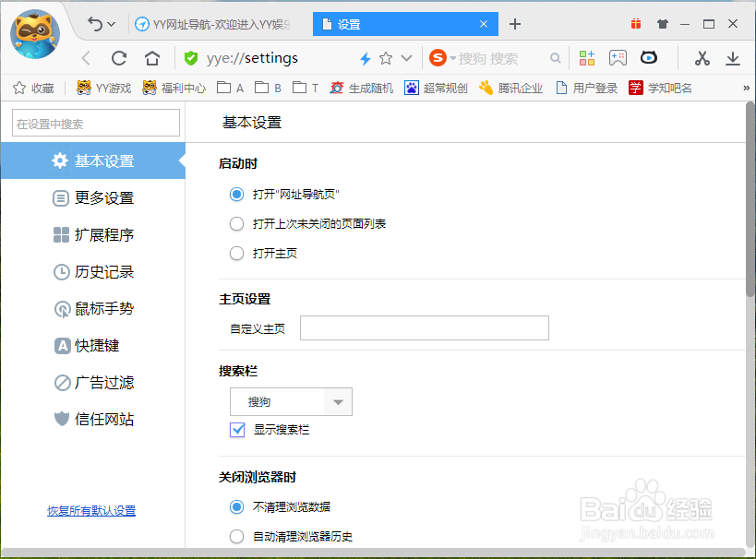
Task: Click inside the 自定义主页 input field
Action: tap(425, 327)
